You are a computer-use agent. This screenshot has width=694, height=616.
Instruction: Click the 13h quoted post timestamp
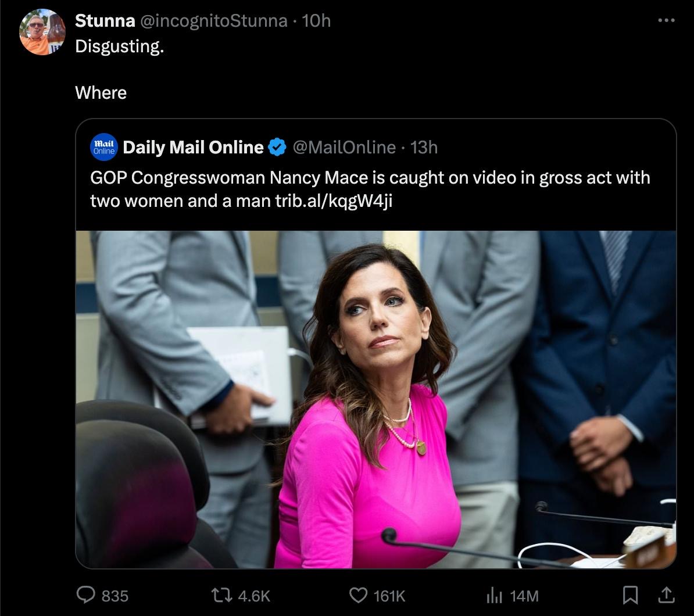pyautogui.click(x=424, y=148)
